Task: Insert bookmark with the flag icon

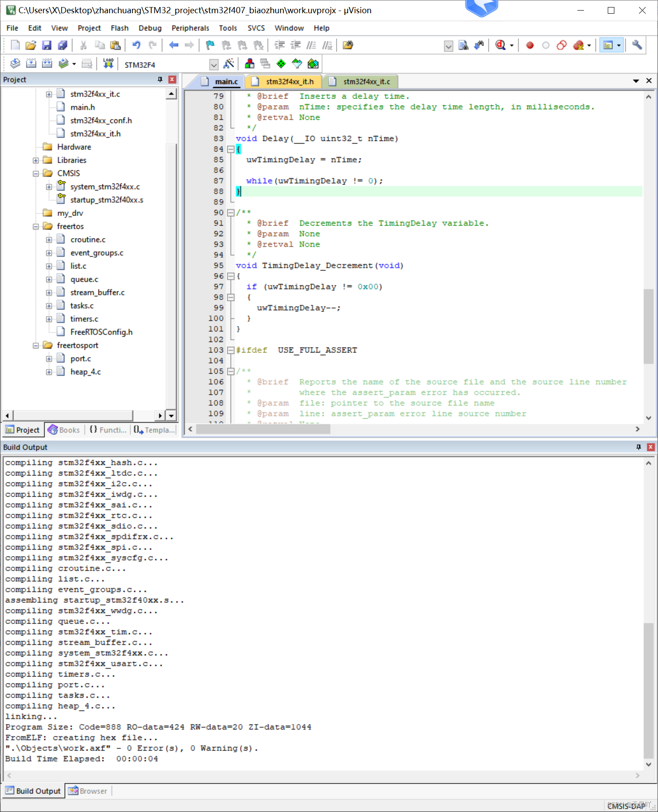Action: 210,45
